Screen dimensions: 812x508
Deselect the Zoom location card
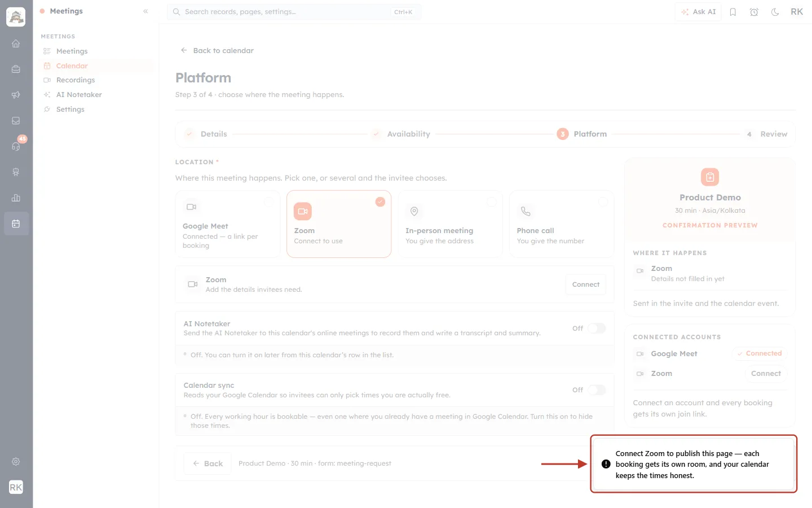click(x=339, y=224)
